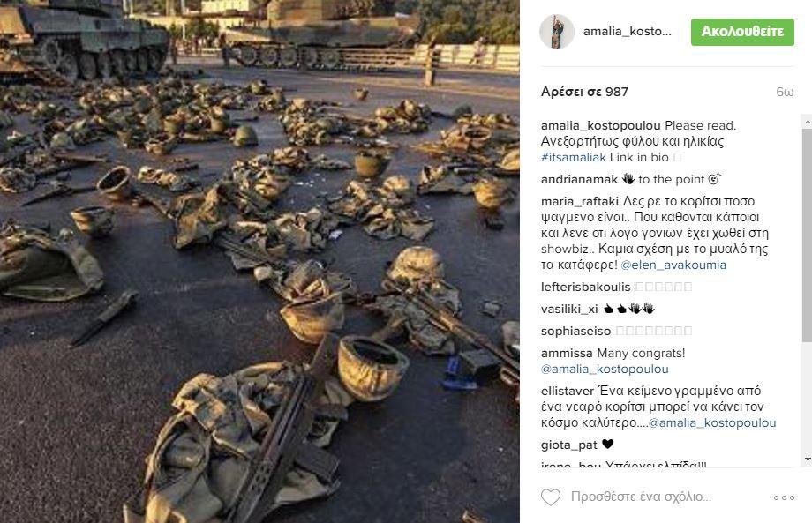Open the vasiliki_xi commenter profile
This screenshot has width=812, height=523.
[x=569, y=309]
